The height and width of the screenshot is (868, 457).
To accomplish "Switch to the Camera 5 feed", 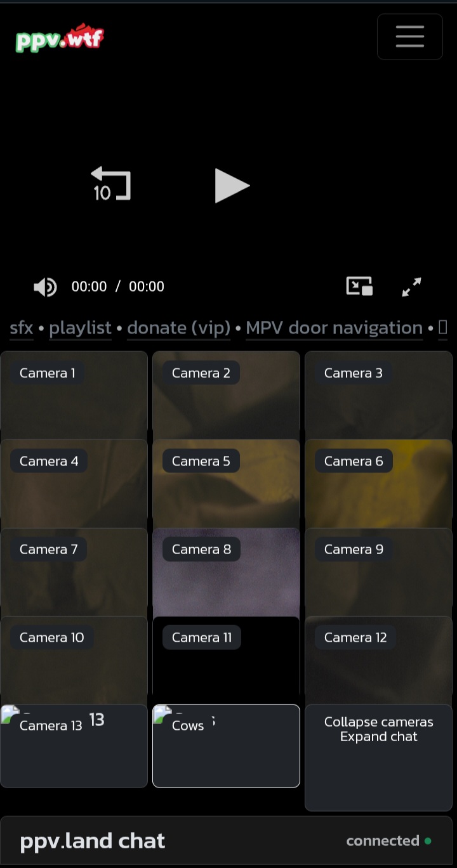I will (226, 483).
